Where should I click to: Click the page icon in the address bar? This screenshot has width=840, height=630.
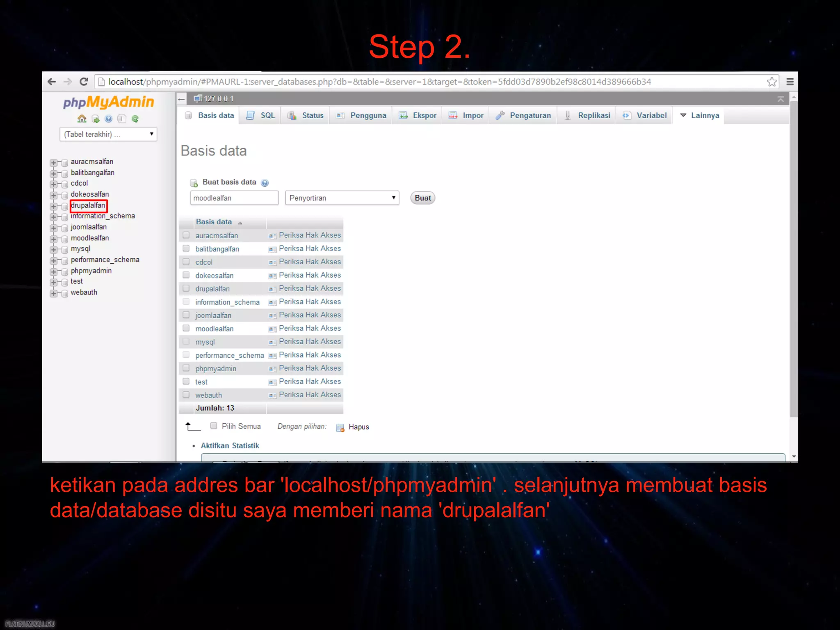pos(102,82)
